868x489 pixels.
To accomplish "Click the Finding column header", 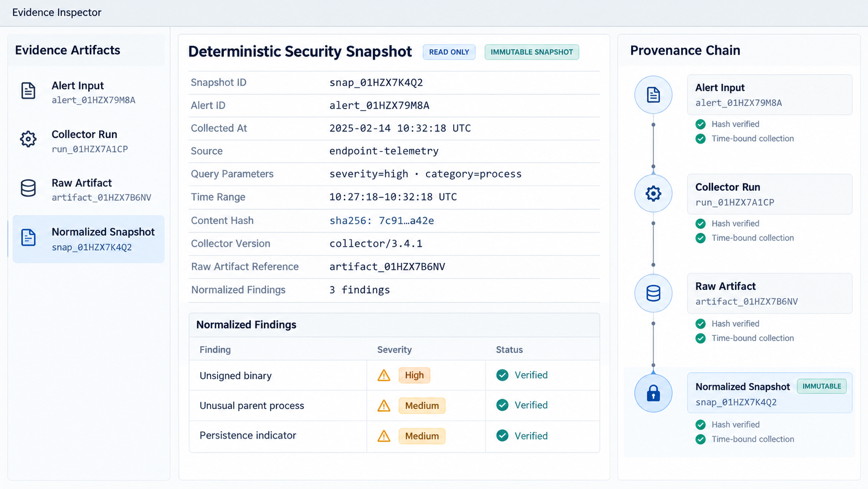I will 215,350.
